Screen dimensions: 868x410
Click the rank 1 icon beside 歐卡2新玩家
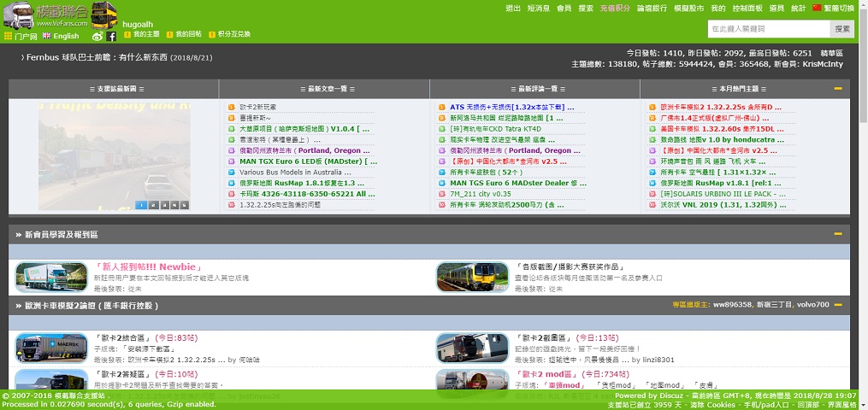pyautogui.click(x=232, y=107)
